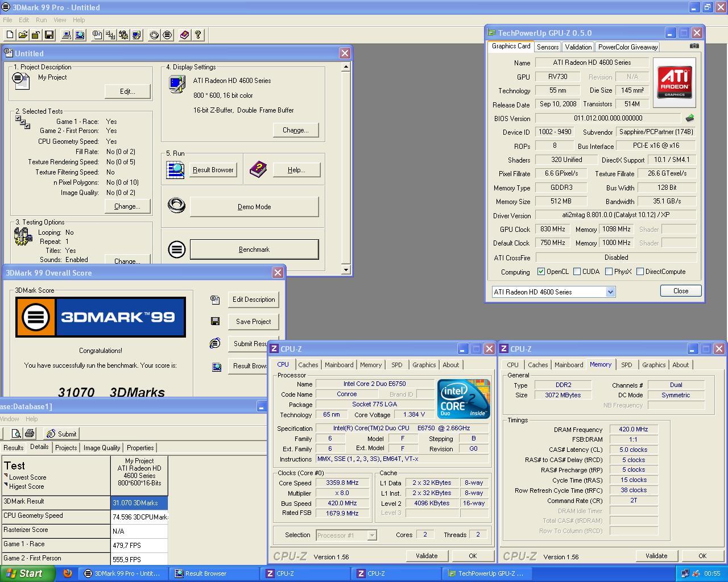Click the testing options gears toolbar icon
728x582 pixels.
123,35
